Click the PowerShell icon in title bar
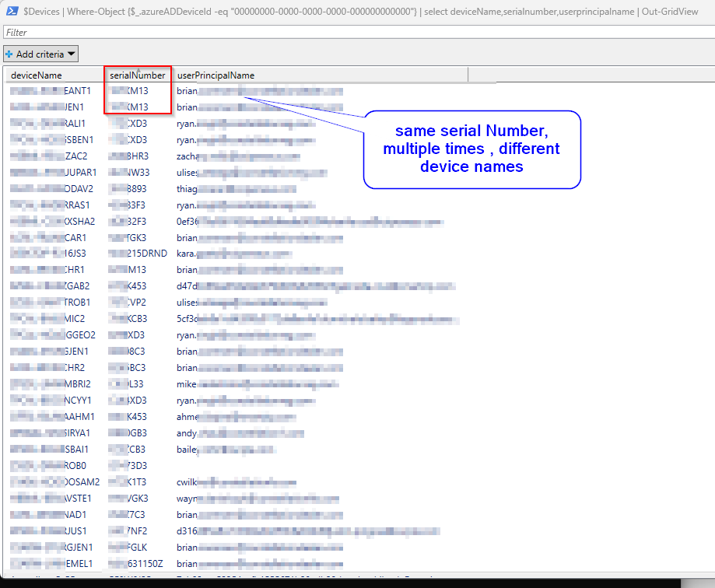This screenshot has width=715, height=588. [x=12, y=10]
